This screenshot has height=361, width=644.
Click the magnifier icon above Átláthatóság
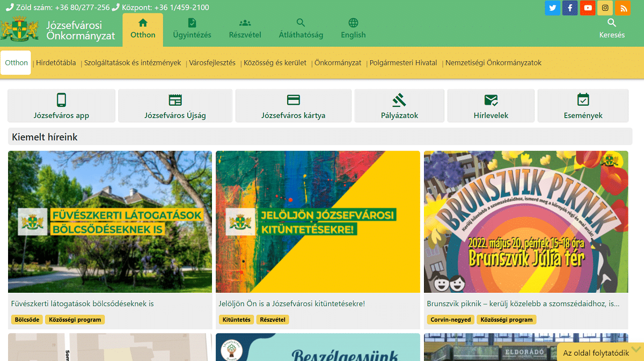point(301,23)
